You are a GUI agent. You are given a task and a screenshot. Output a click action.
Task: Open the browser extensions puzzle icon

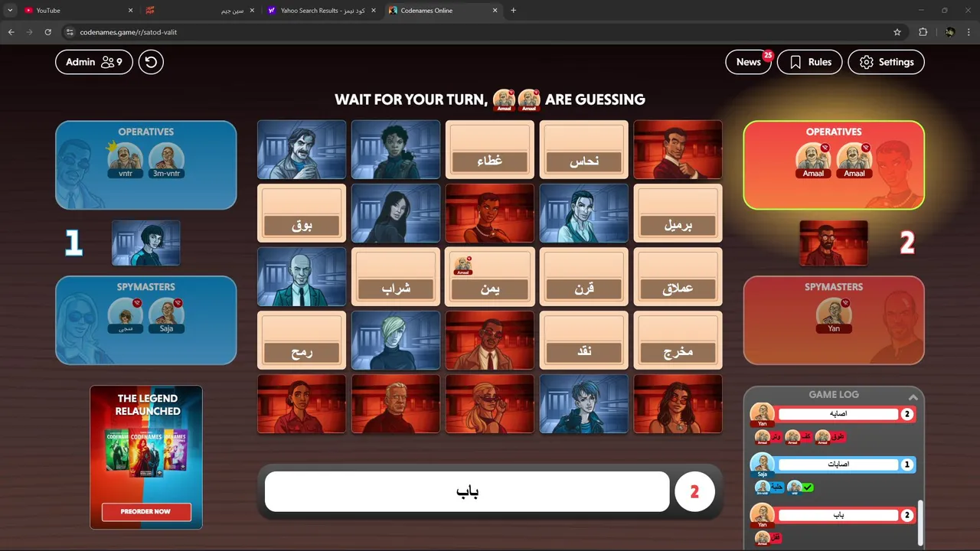[x=923, y=32]
